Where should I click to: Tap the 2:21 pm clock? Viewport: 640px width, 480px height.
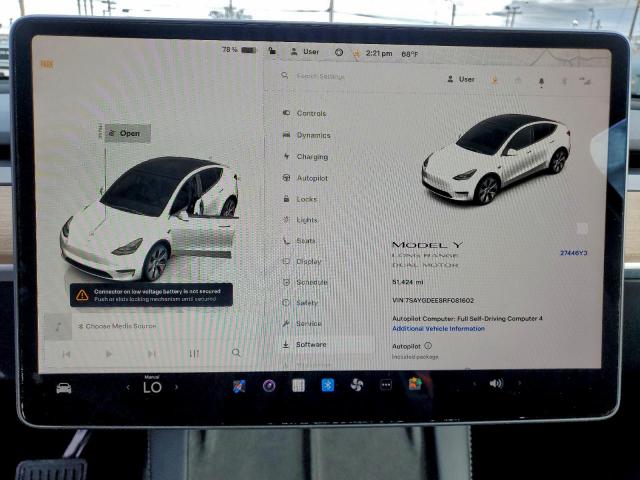(x=379, y=53)
